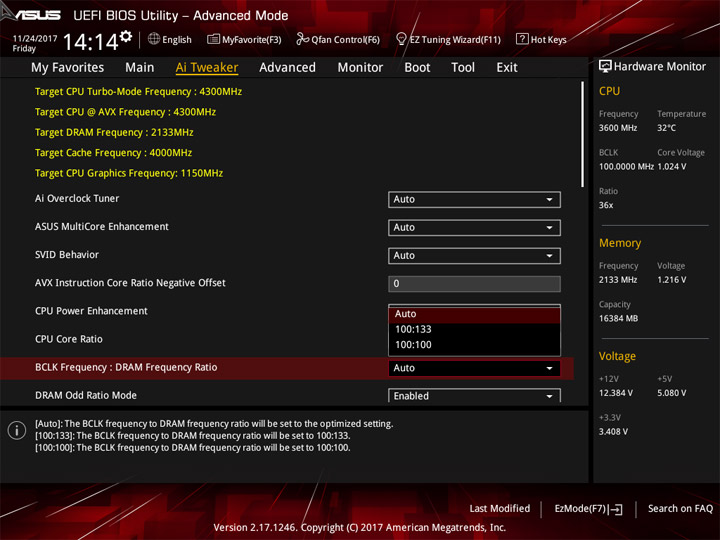
Task: Click the settings list scrollbar
Action: coord(582,134)
